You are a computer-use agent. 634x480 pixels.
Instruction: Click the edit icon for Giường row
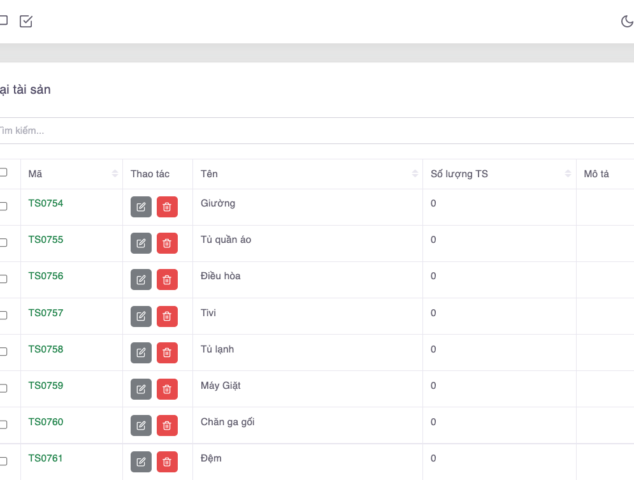[141, 207]
